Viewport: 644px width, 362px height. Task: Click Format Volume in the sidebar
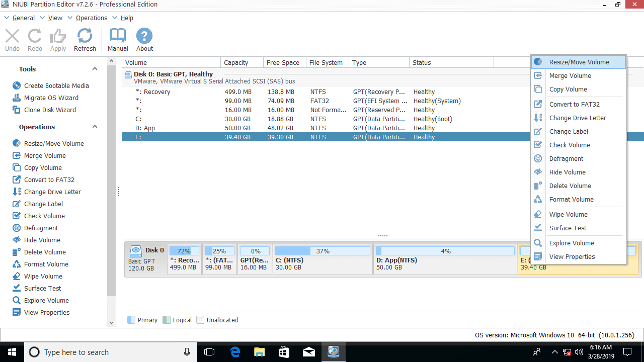46,264
